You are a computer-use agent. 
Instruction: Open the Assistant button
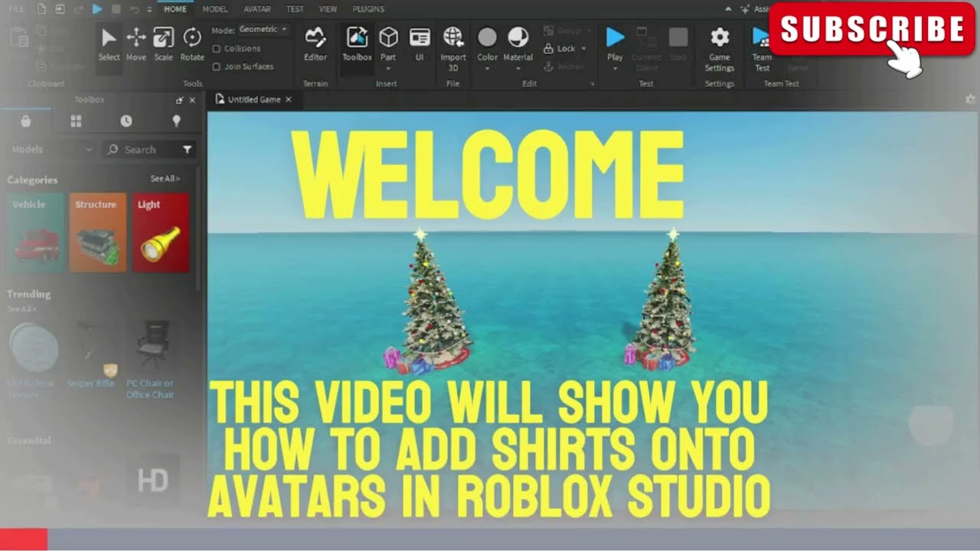click(x=754, y=9)
